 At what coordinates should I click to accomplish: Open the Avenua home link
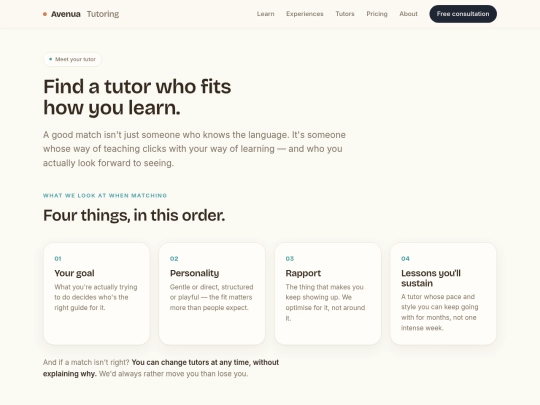[x=81, y=14]
